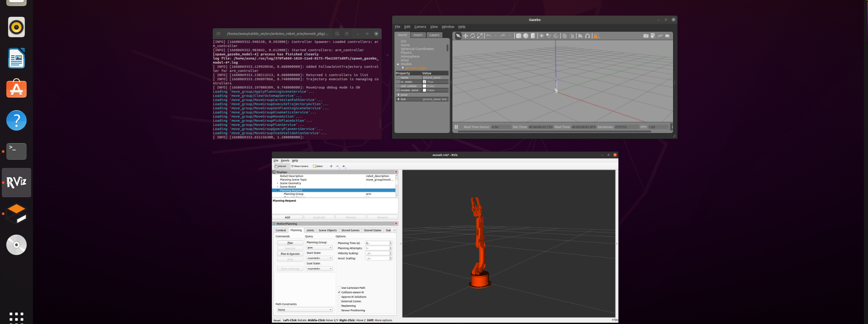Image resolution: width=868 pixels, height=324 pixels.
Task: Click the minus remove-tool icon in RViz
Action: coord(338,166)
